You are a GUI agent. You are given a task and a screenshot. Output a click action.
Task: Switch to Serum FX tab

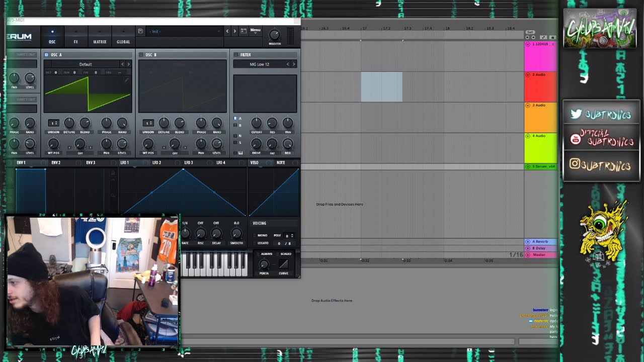click(x=76, y=37)
